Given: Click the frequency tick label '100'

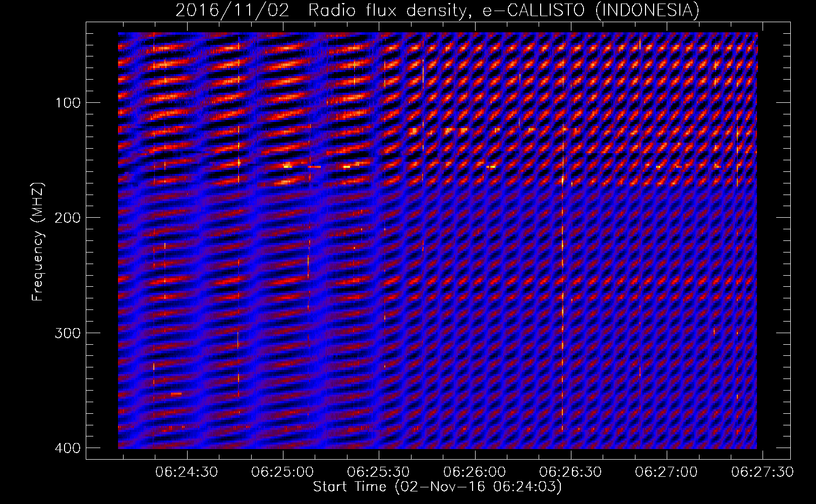Looking at the screenshot, I should tap(67, 103).
